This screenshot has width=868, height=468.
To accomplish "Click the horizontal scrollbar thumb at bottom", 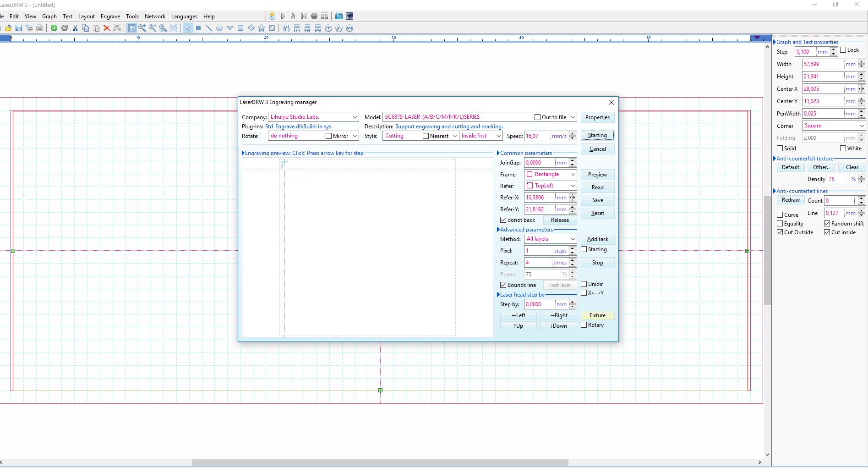I will click(380, 462).
